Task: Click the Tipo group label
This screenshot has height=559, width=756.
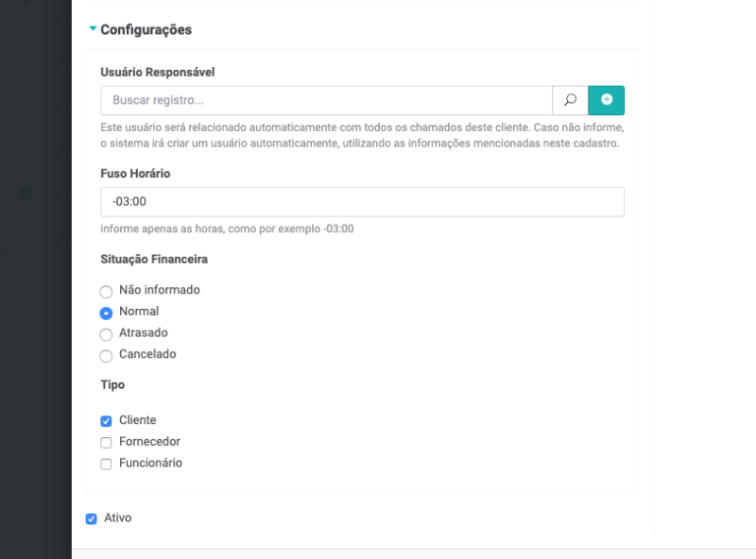Action: pyautogui.click(x=112, y=385)
